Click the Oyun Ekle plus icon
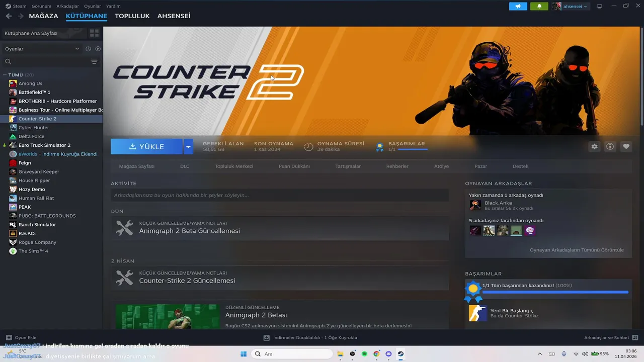644x362 pixels. pos(9,337)
